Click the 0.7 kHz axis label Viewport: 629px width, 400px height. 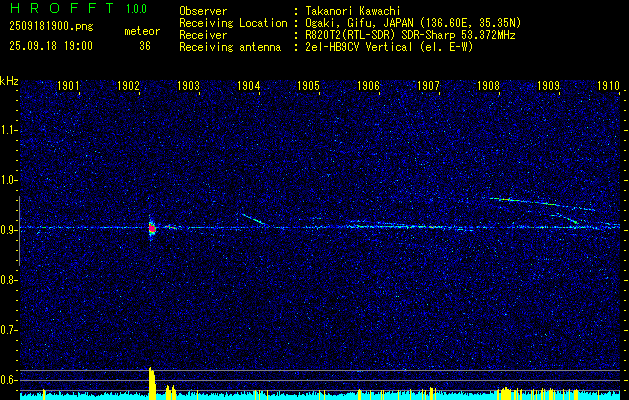pyautogui.click(x=7, y=330)
